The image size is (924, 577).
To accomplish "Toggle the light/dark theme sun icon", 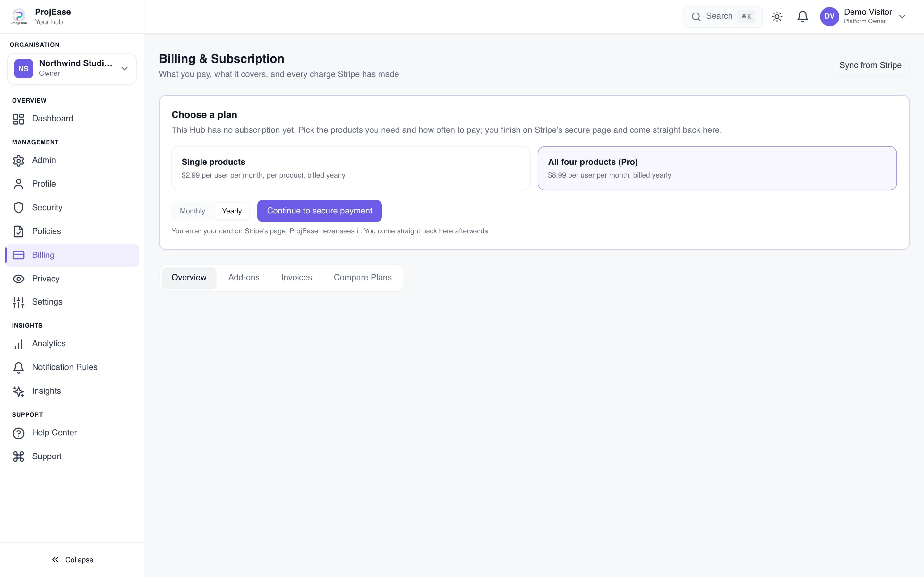I will (777, 16).
